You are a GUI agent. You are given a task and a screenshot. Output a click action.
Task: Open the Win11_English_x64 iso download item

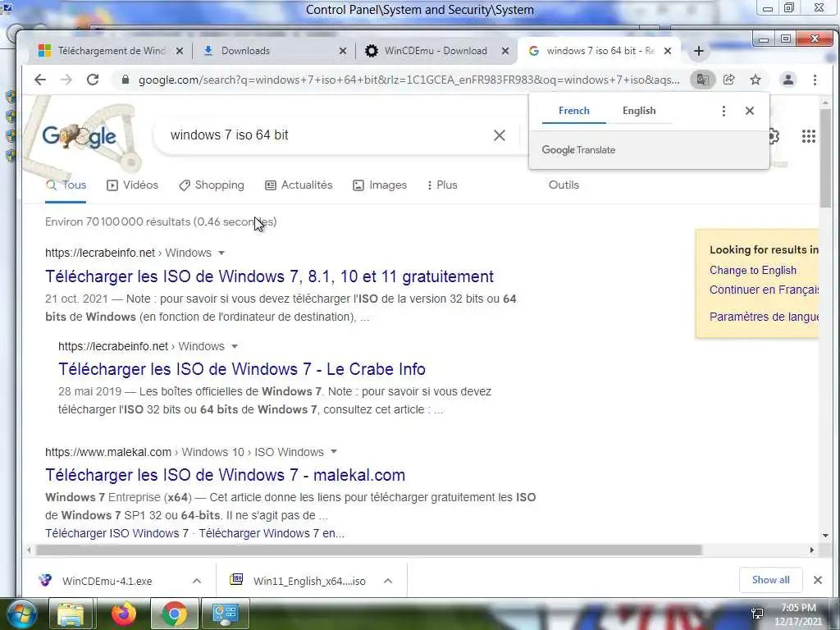309,581
